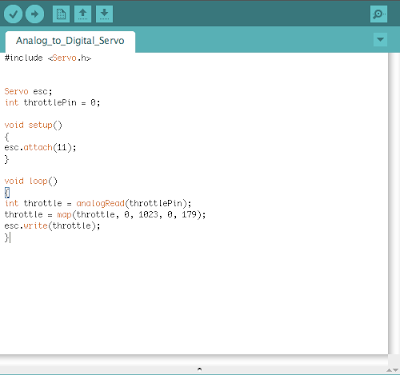Click the divider resize arrows at bottom right
The image size is (400, 375).
[392, 370]
